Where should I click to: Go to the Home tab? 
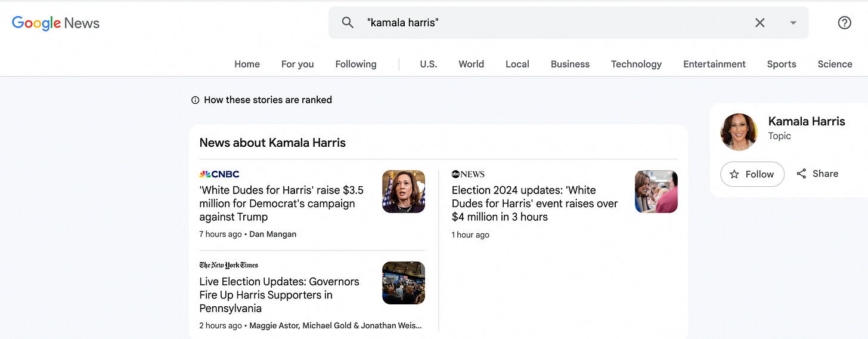coord(247,64)
